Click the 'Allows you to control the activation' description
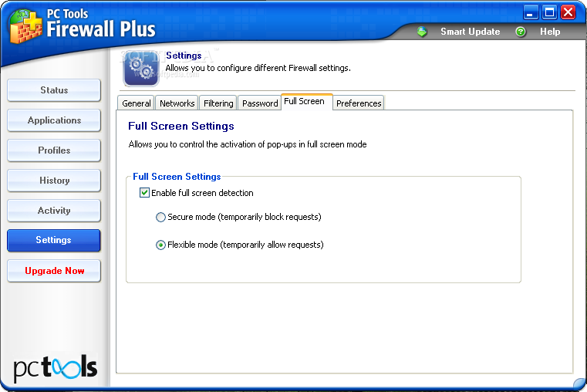Screen dimensions: 587x392 click(248, 144)
